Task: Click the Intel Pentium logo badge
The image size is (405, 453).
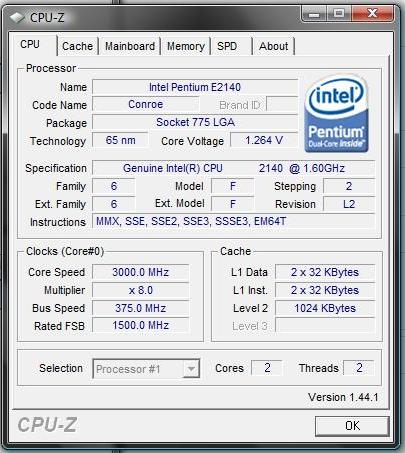Action: (x=336, y=114)
